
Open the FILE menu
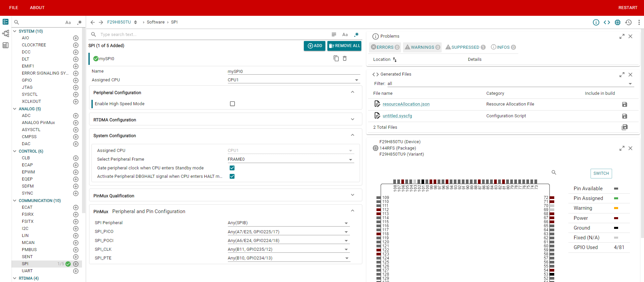tap(14, 8)
